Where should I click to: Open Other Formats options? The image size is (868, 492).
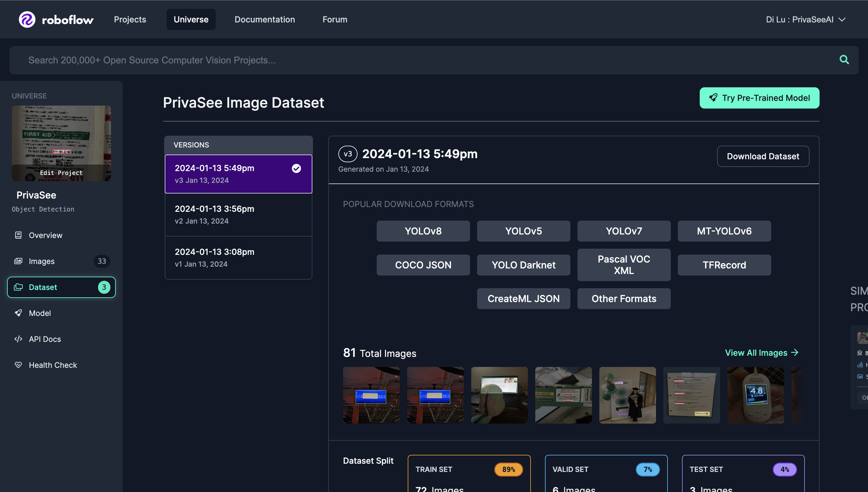pos(624,299)
